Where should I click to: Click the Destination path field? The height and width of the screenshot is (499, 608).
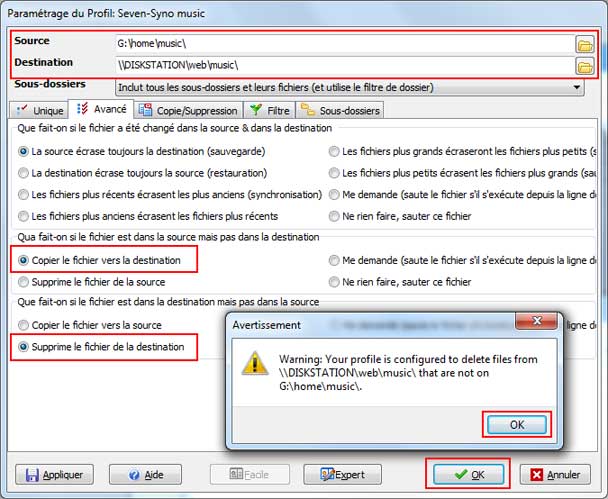point(344,65)
